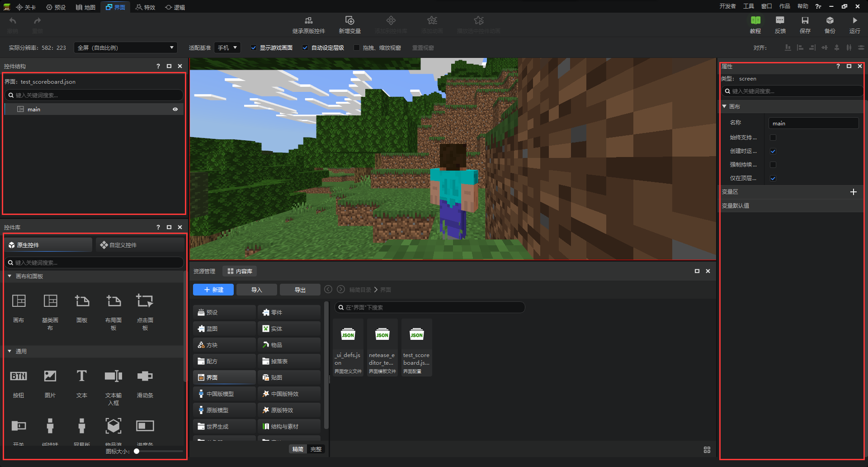Check the 强制持续 property checkbox
This screenshot has height=467, width=868.
[x=773, y=165]
